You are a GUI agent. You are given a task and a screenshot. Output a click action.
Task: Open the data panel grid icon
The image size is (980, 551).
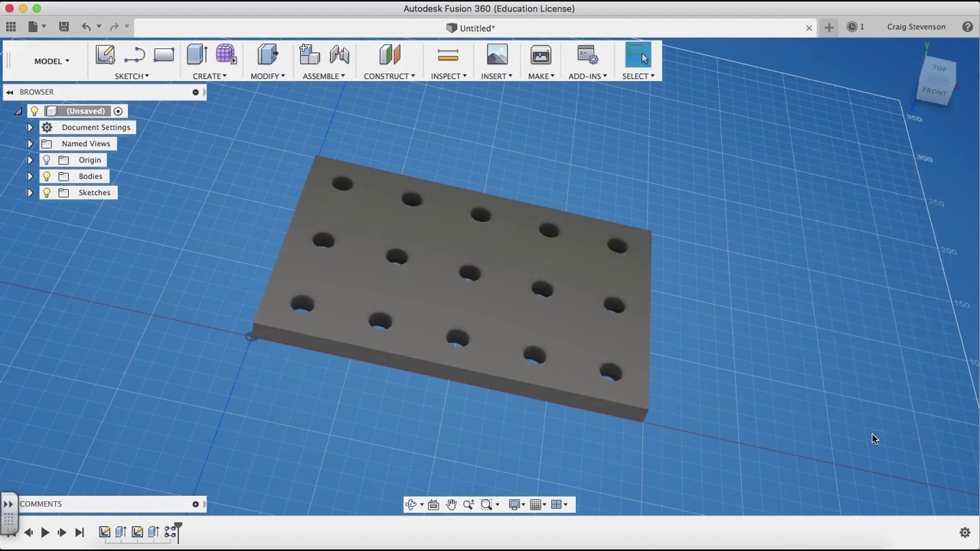click(11, 27)
